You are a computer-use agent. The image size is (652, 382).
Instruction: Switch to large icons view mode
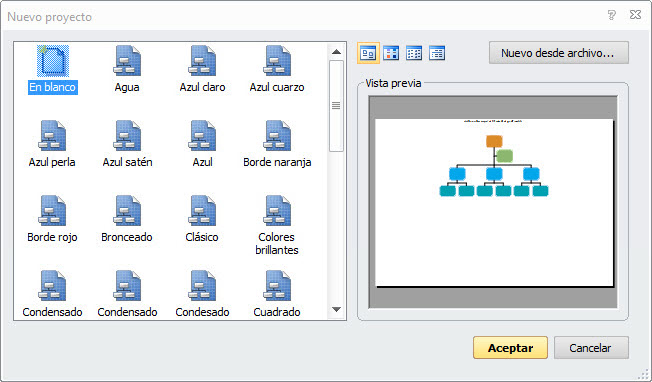[368, 53]
